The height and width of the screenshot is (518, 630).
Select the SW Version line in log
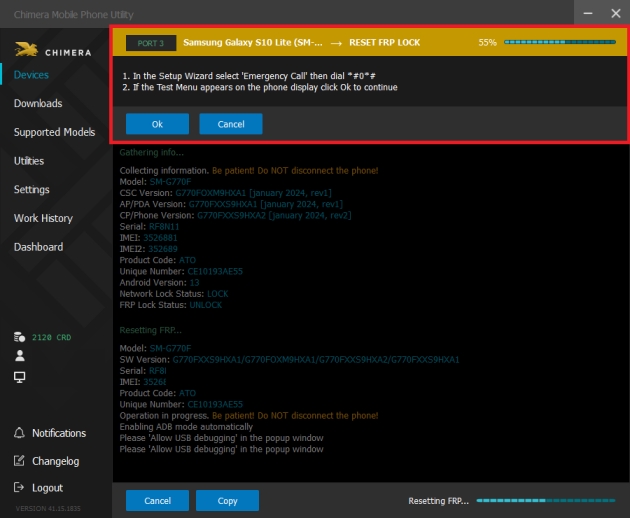point(289,360)
